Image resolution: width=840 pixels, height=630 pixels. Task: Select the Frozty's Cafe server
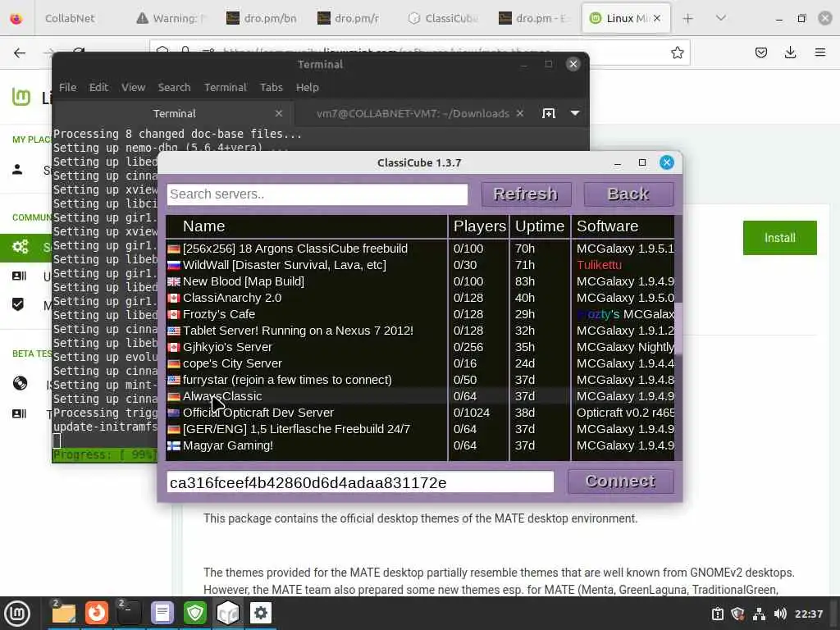(x=420, y=314)
